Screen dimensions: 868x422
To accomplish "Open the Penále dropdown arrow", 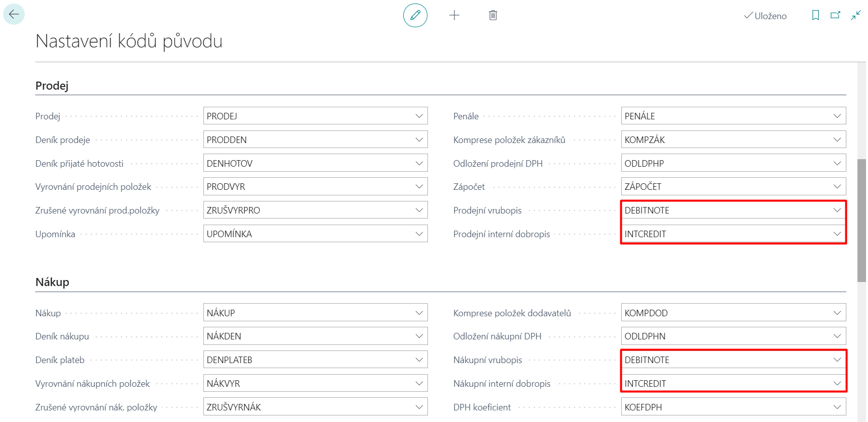I will point(837,116).
